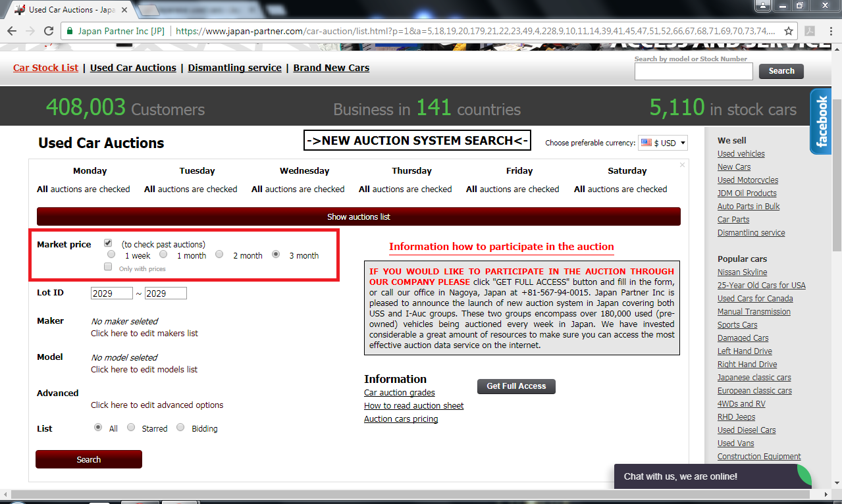Click the PDF extension icon in the toolbar
The image size is (842, 504).
[810, 31]
